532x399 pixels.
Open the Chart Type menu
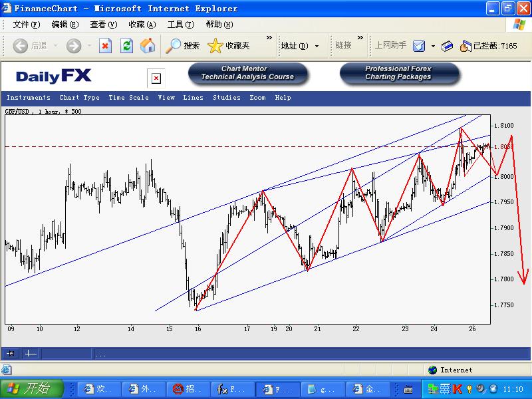click(79, 98)
